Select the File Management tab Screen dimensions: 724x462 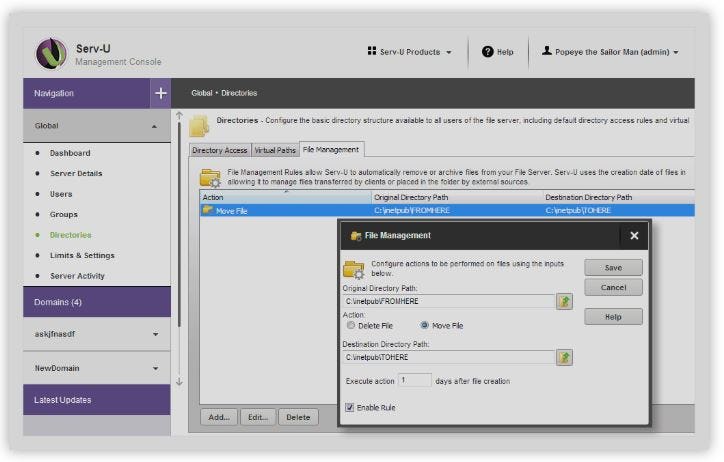(331, 149)
